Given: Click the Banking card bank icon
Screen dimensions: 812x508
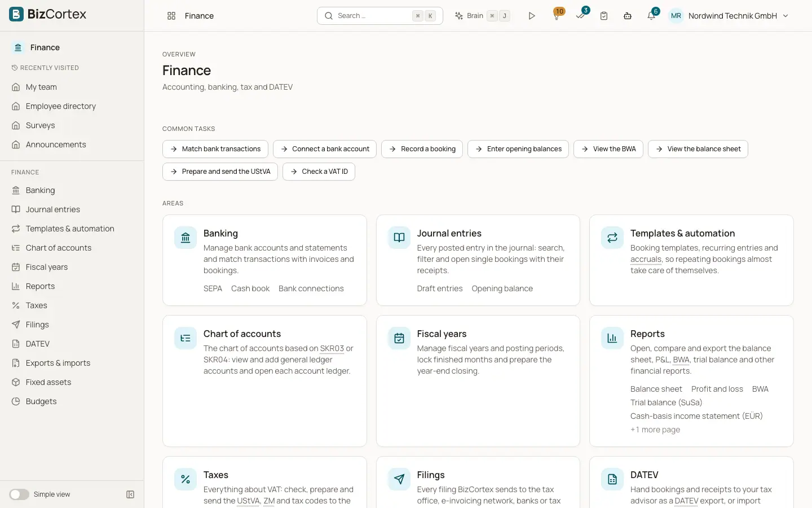Looking at the screenshot, I should click(x=186, y=238).
